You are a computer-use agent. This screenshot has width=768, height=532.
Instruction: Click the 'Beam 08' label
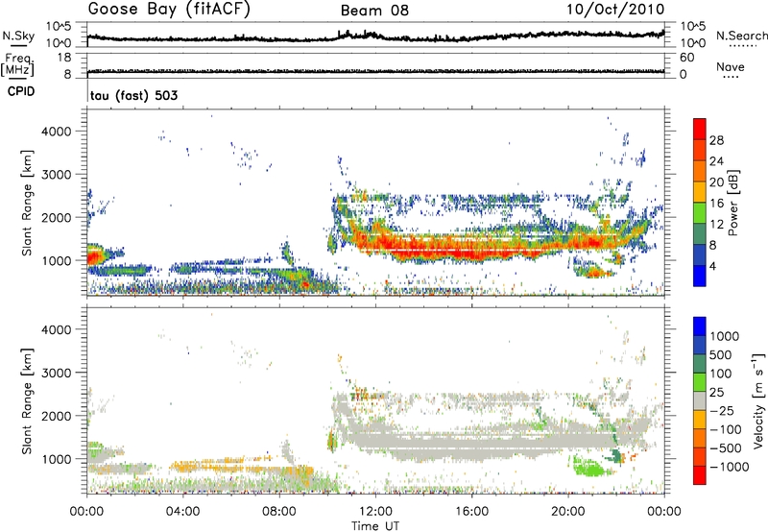[374, 11]
